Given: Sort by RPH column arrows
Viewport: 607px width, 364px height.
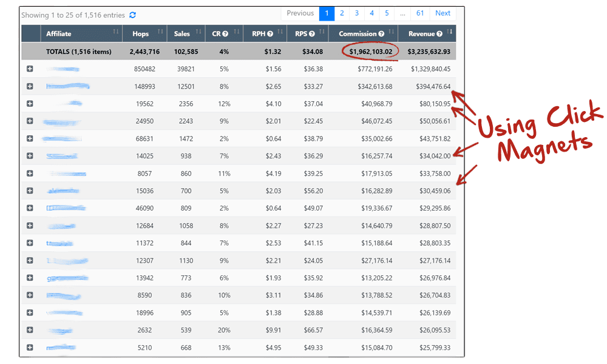Looking at the screenshot, I should (x=280, y=32).
